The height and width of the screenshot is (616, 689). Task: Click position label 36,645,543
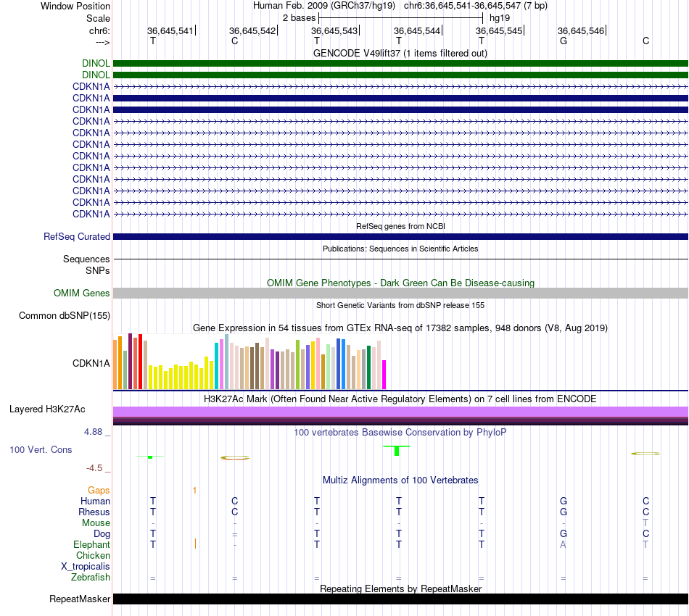click(x=334, y=30)
